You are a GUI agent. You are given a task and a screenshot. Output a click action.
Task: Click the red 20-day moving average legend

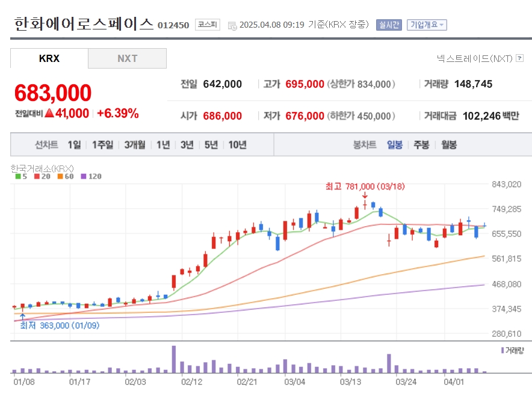(42, 176)
